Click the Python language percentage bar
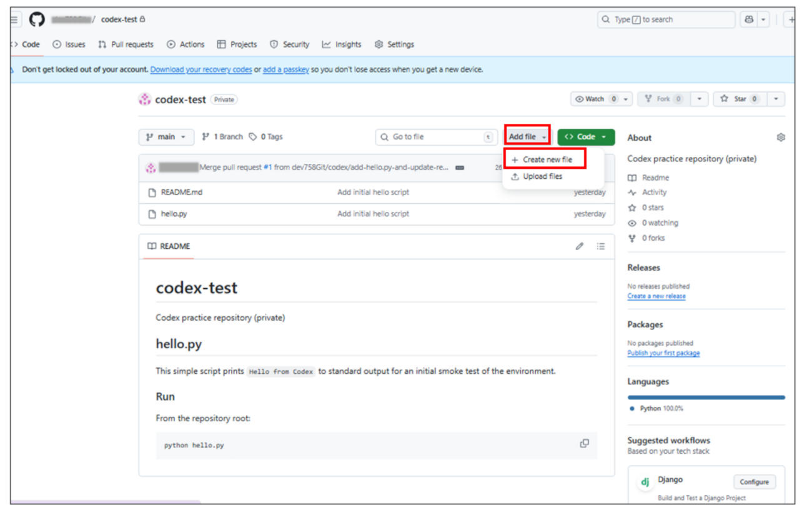The image size is (812, 507). point(706,396)
